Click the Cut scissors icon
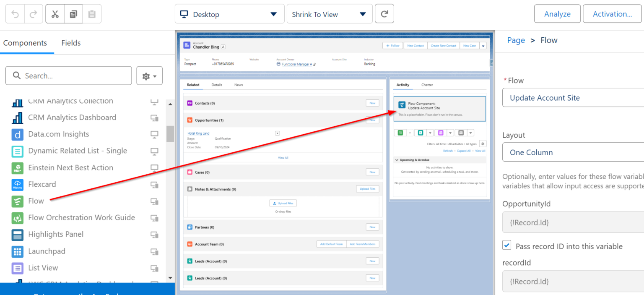 [55, 14]
